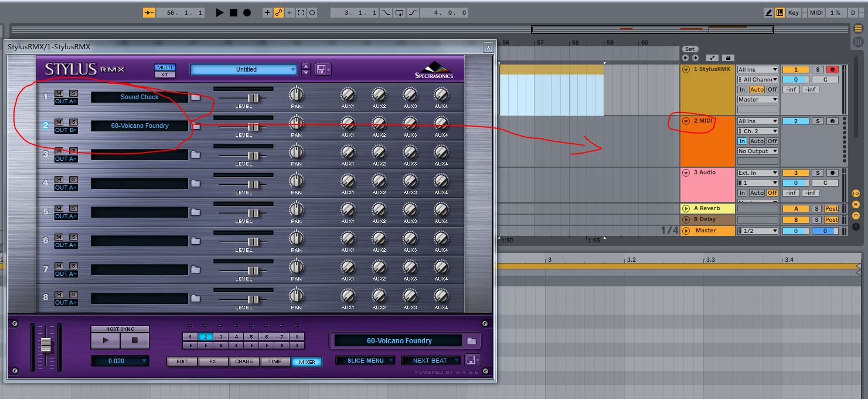
Task: Click the Ableton transport Stop button
Action: [x=233, y=12]
